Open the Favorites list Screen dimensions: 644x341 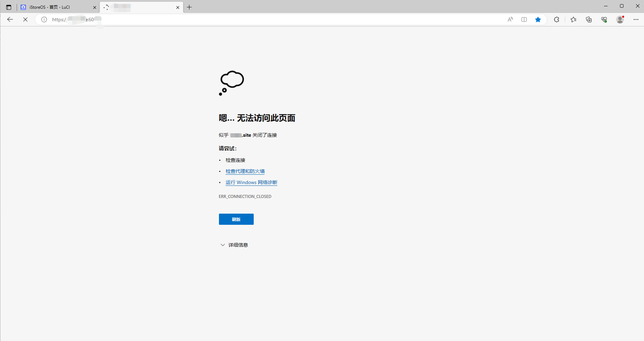pyautogui.click(x=573, y=19)
